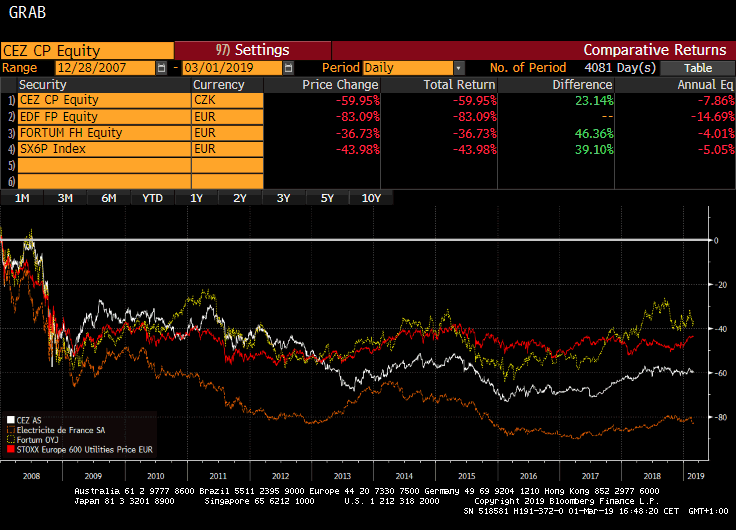
Task: Select the 2Y range tab
Action: pos(240,198)
